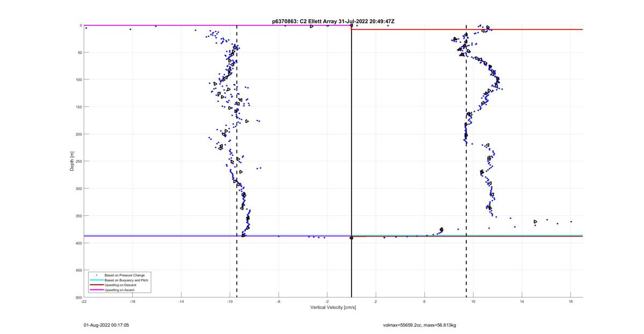644x334 pixels.
Task: Select legend entry 'Based on Pressure Change'
Action: pyautogui.click(x=125, y=275)
